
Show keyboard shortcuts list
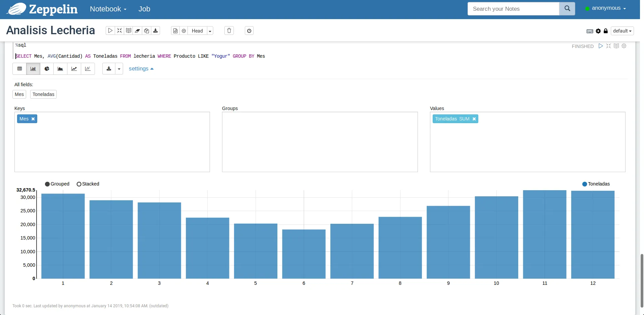pos(590,31)
